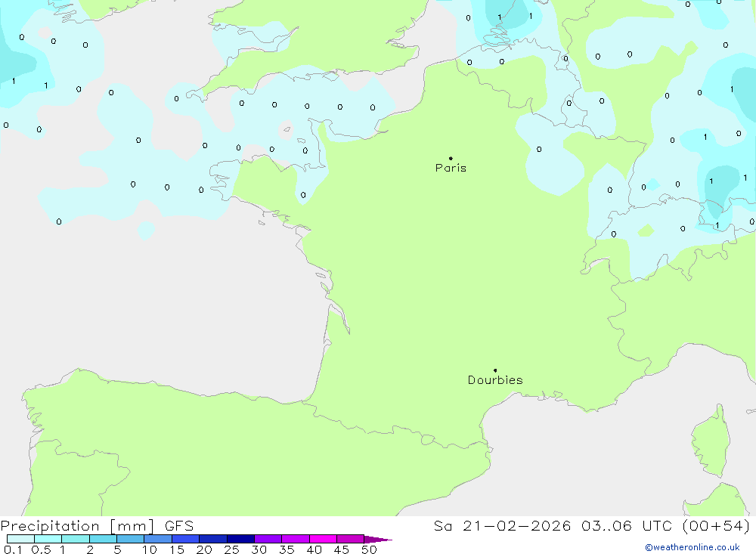
Task: Select the Paris location dot marker
Action: (451, 158)
